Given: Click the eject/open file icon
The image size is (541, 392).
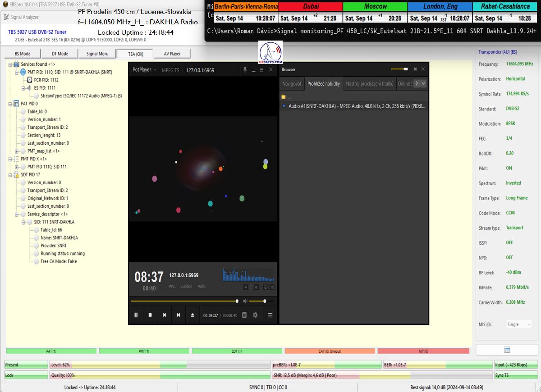Looking at the screenshot, I should coord(193,315).
